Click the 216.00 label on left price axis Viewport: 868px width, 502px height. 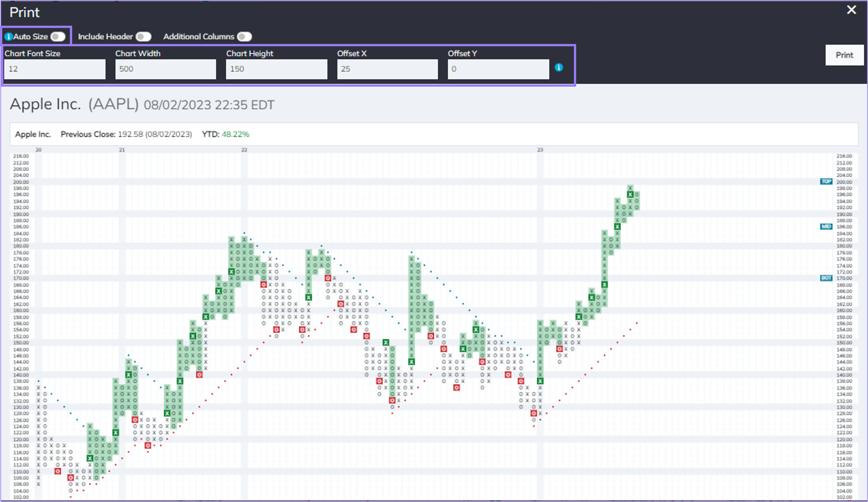click(21, 156)
